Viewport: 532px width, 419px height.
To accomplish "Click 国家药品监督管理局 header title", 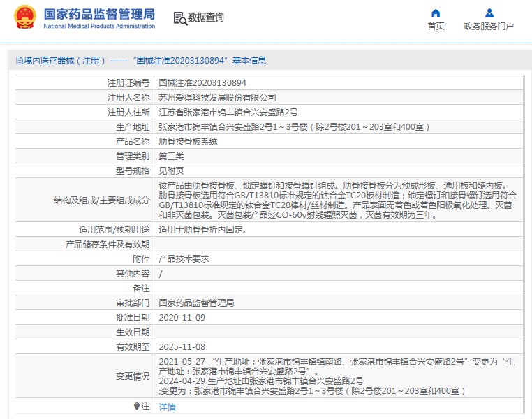I will [x=99, y=14].
